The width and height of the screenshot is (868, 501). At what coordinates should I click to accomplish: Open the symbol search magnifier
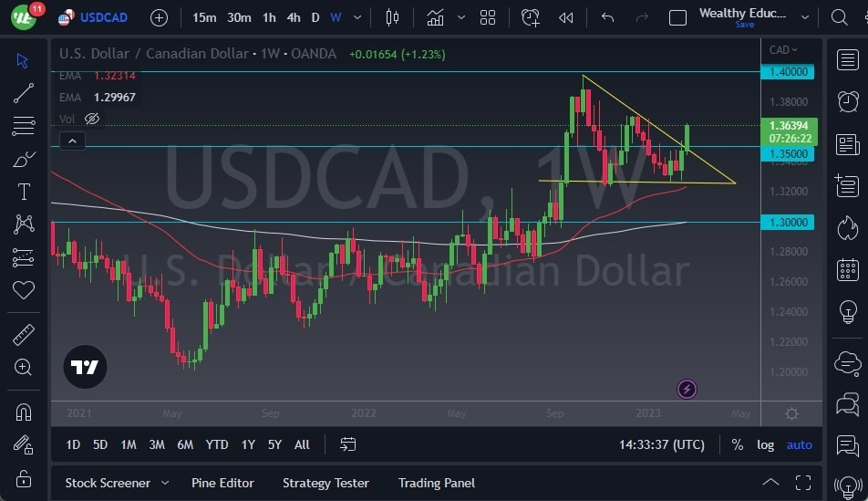839,17
